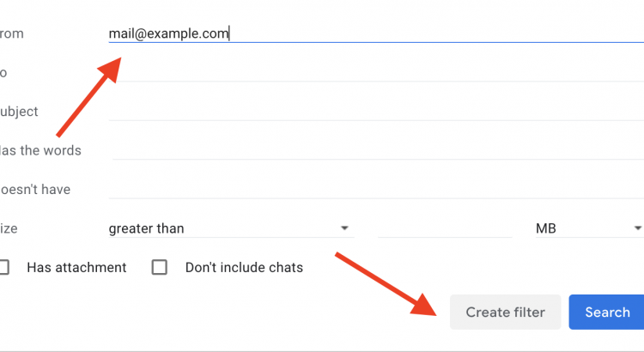Focus the To recipient input field
This screenshot has height=352, width=644.
tap(369, 72)
